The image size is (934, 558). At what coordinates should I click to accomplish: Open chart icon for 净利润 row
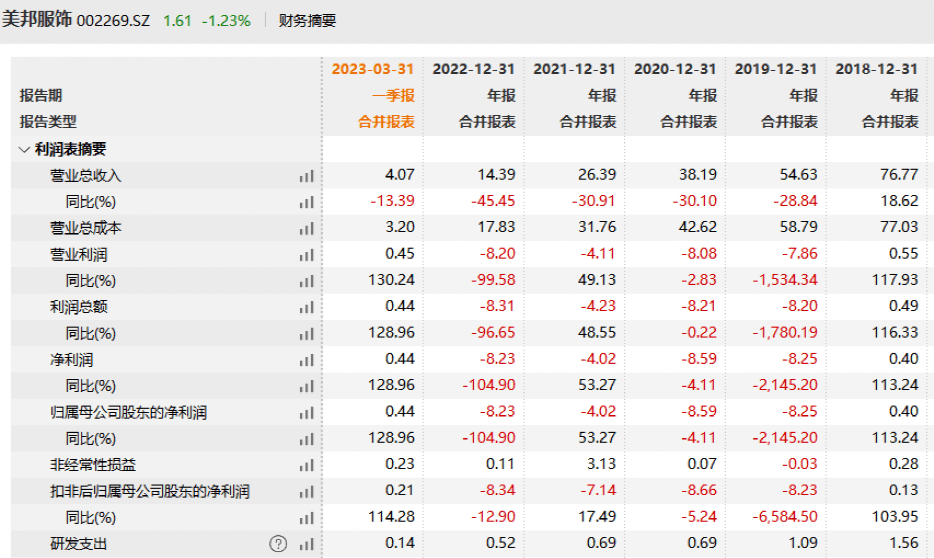(x=306, y=360)
